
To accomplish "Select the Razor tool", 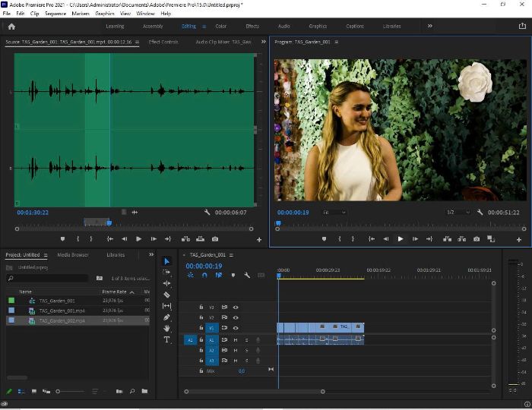I will 166,295.
